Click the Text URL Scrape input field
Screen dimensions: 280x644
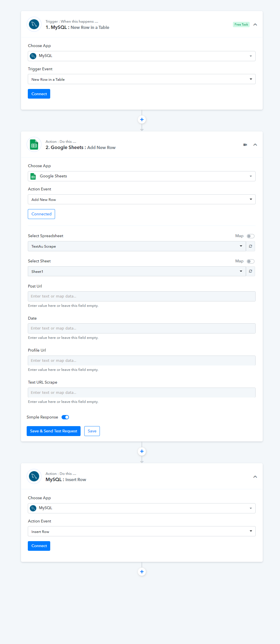coord(142,392)
